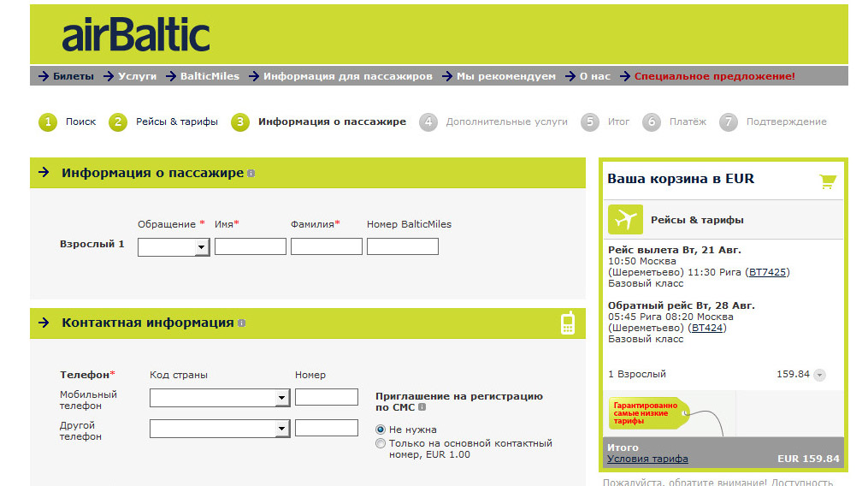
Task: Click the Взрослый 1 label
Action: 92,244
